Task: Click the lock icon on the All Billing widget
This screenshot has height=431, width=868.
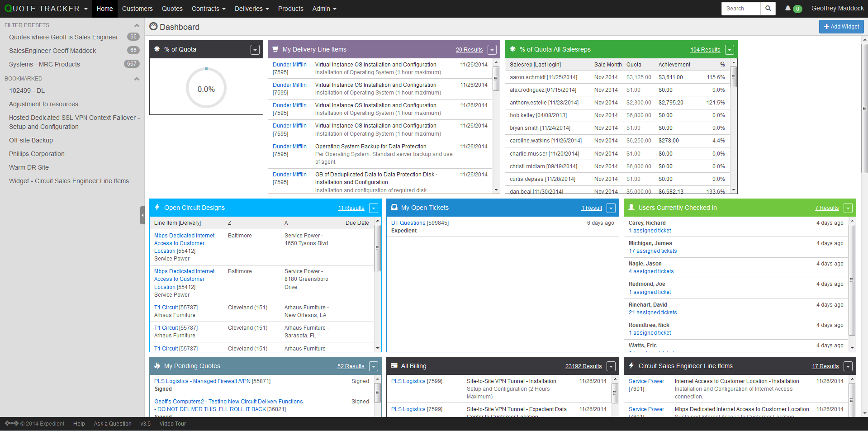Action: pos(394,366)
